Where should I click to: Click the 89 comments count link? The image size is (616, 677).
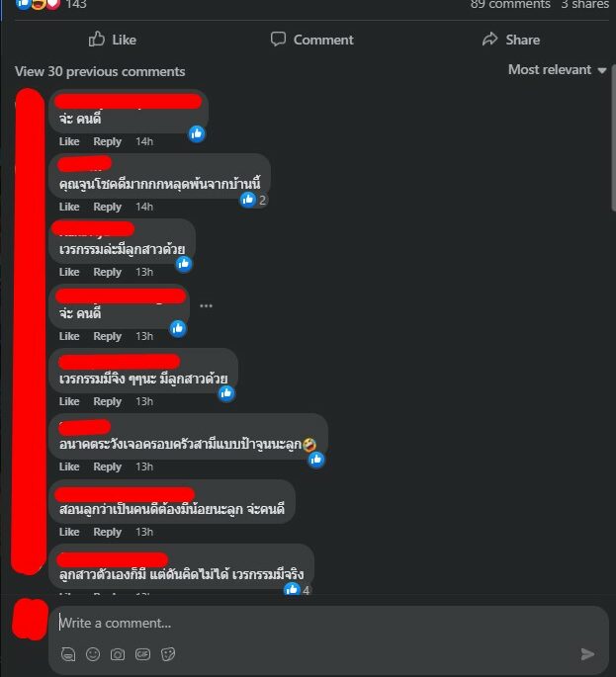(x=510, y=5)
